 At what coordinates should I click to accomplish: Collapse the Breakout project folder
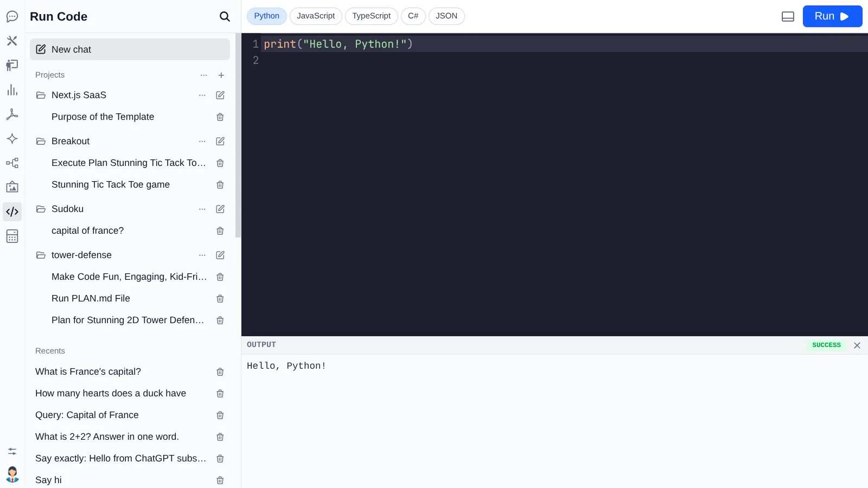pos(41,141)
